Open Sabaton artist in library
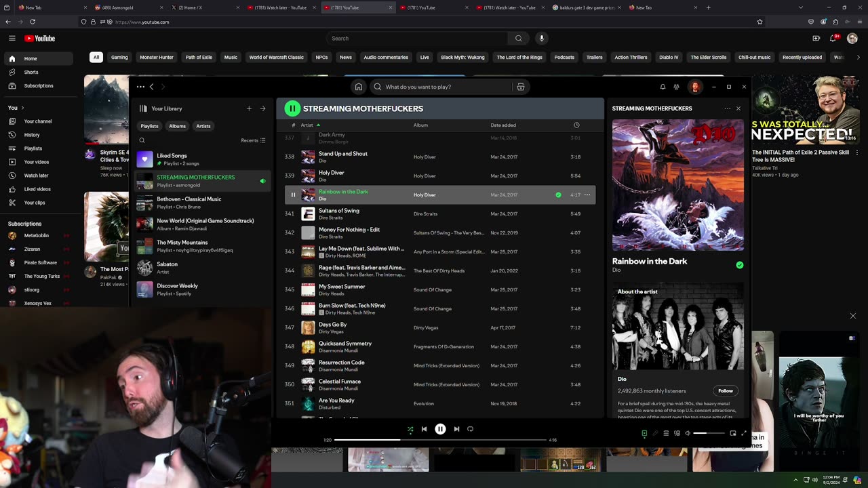This screenshot has height=488, width=868. coord(202,268)
